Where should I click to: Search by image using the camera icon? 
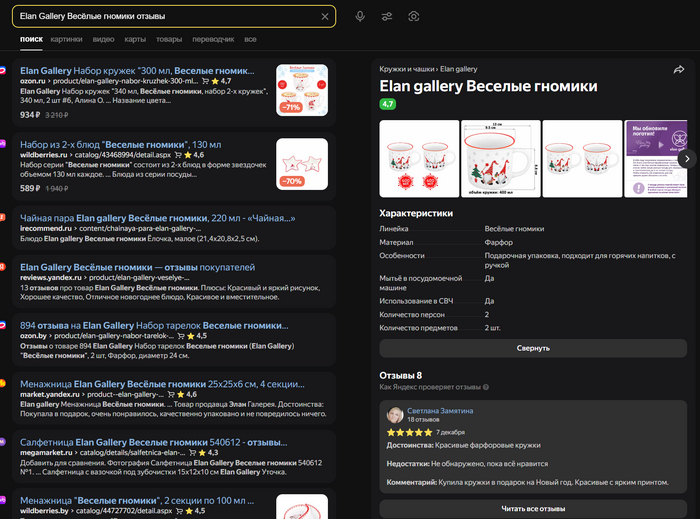point(413,17)
